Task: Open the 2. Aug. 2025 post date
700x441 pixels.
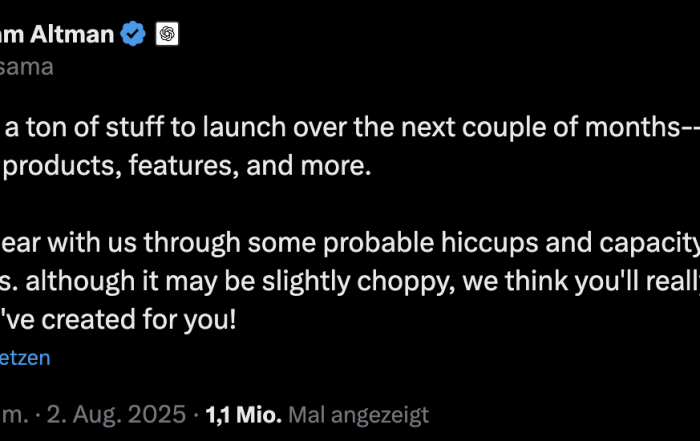Action: 116,415
